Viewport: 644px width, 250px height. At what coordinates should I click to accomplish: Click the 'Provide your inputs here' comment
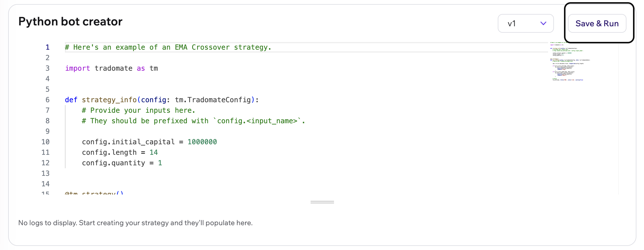coord(138,110)
